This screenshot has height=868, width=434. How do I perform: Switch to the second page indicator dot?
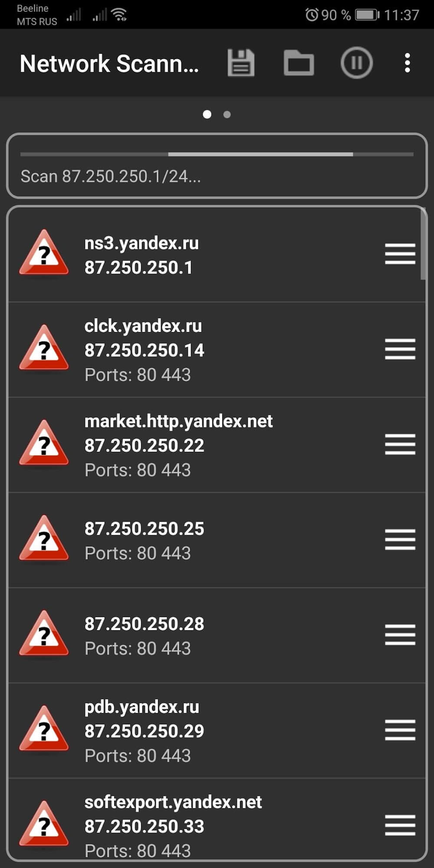pos(227,115)
